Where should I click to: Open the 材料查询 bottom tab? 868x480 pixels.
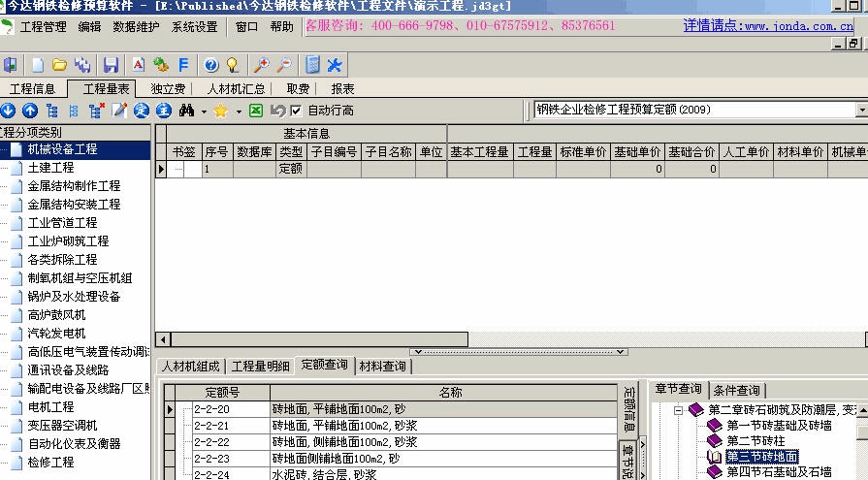pos(382,367)
